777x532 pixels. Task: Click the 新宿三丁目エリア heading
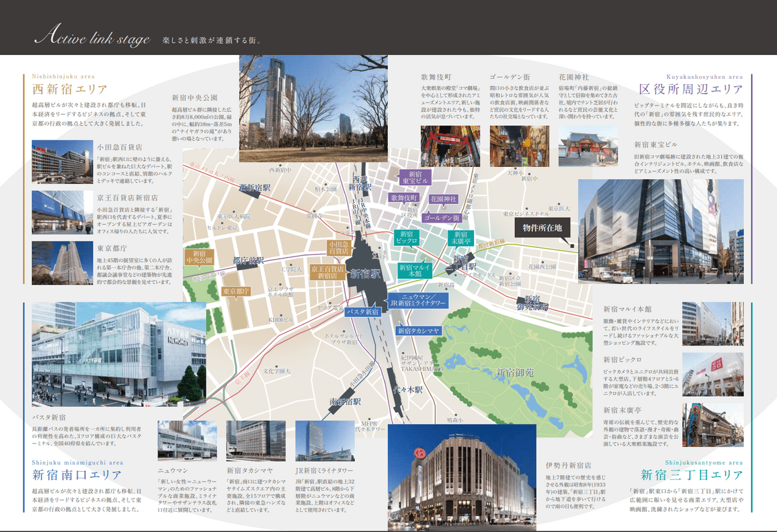click(x=692, y=476)
